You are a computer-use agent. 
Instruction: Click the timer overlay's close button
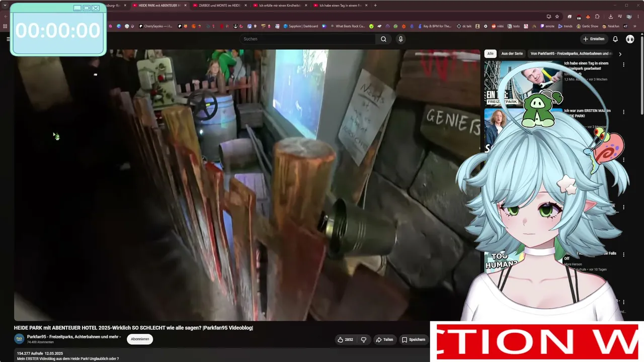96,8
